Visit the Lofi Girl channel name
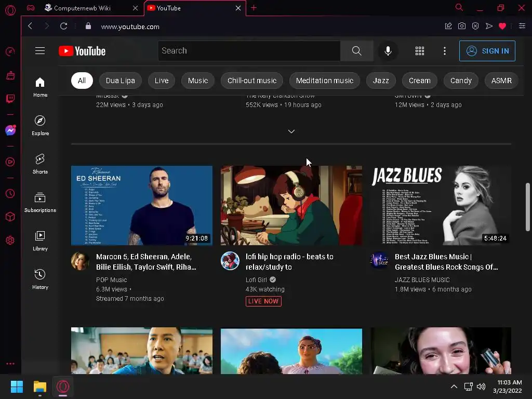Viewport: 532px width, 399px height. click(256, 280)
